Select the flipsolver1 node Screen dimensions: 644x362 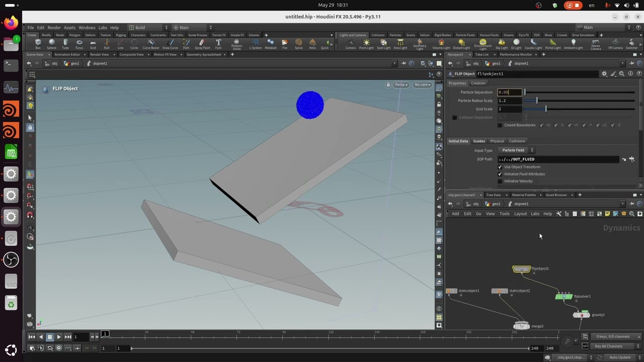click(x=563, y=297)
